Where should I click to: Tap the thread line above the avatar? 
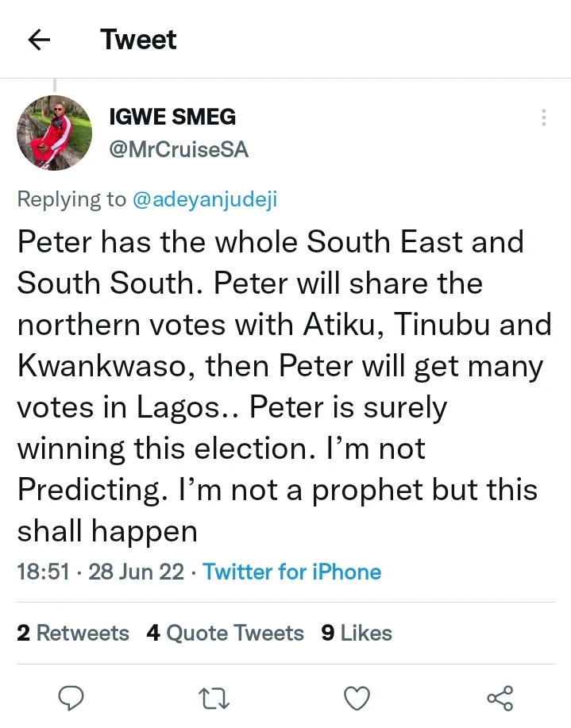[55, 85]
